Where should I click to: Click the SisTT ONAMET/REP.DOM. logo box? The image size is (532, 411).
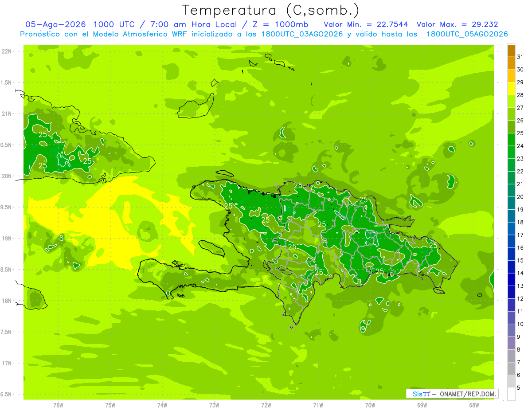(x=452, y=394)
